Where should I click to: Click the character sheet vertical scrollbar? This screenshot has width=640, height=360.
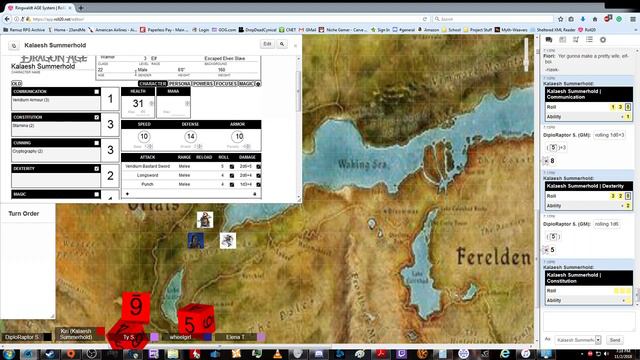pyautogui.click(x=298, y=92)
